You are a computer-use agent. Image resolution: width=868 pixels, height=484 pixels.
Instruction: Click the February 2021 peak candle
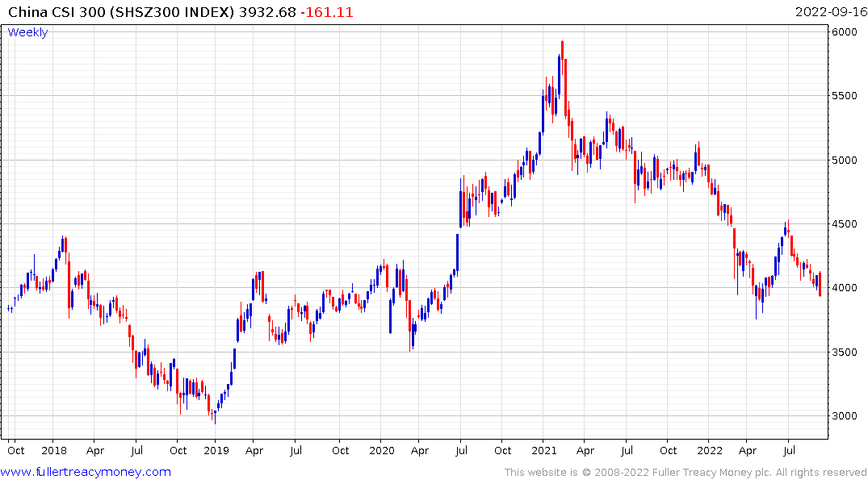tap(563, 56)
